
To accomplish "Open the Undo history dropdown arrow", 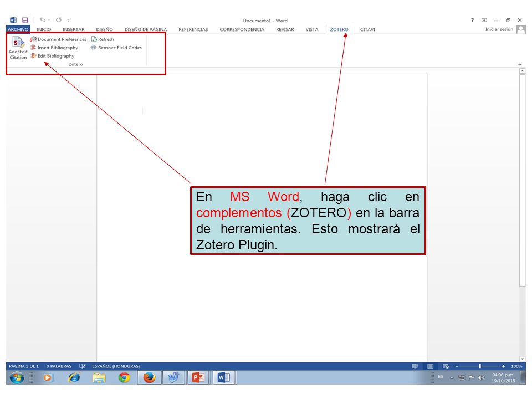I will pos(49,20).
